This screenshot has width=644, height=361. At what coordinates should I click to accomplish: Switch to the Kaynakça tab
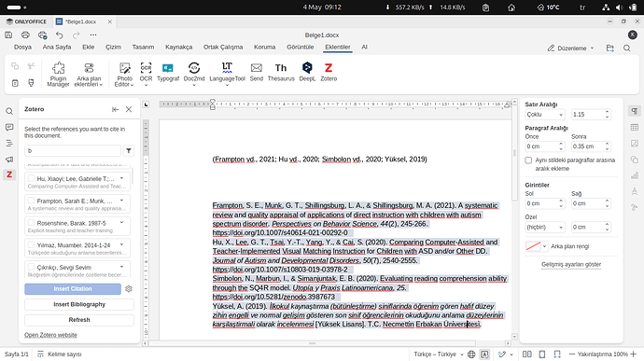(x=178, y=47)
